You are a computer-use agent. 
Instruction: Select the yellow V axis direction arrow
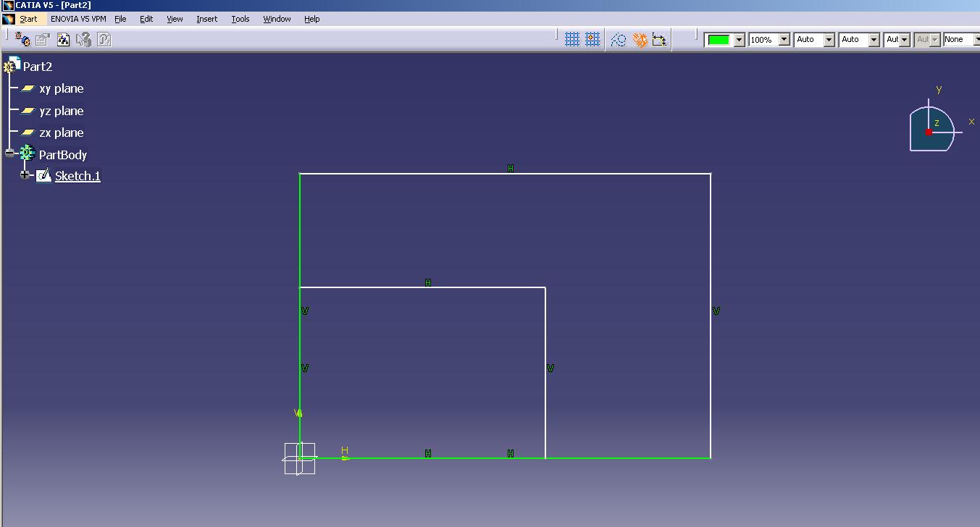coord(298,413)
